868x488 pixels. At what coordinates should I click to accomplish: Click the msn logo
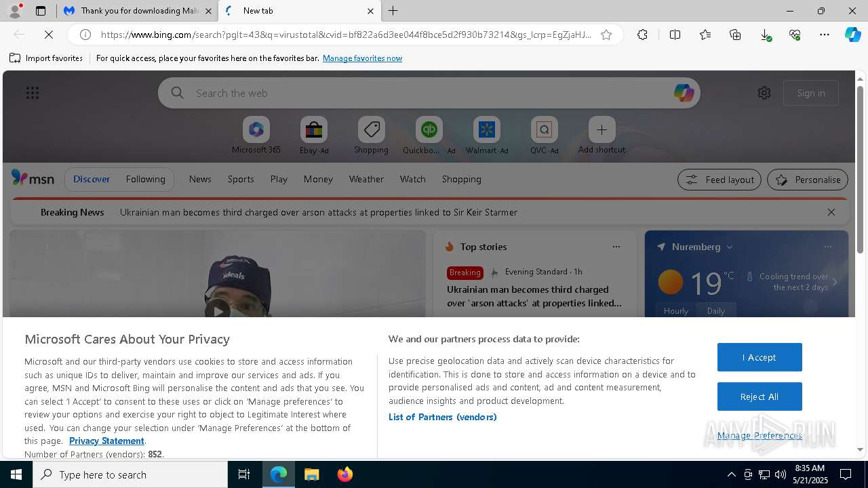[33, 178]
